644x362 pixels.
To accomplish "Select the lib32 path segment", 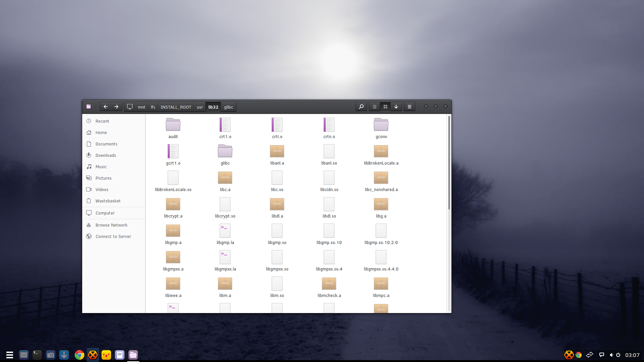I will [x=213, y=107].
